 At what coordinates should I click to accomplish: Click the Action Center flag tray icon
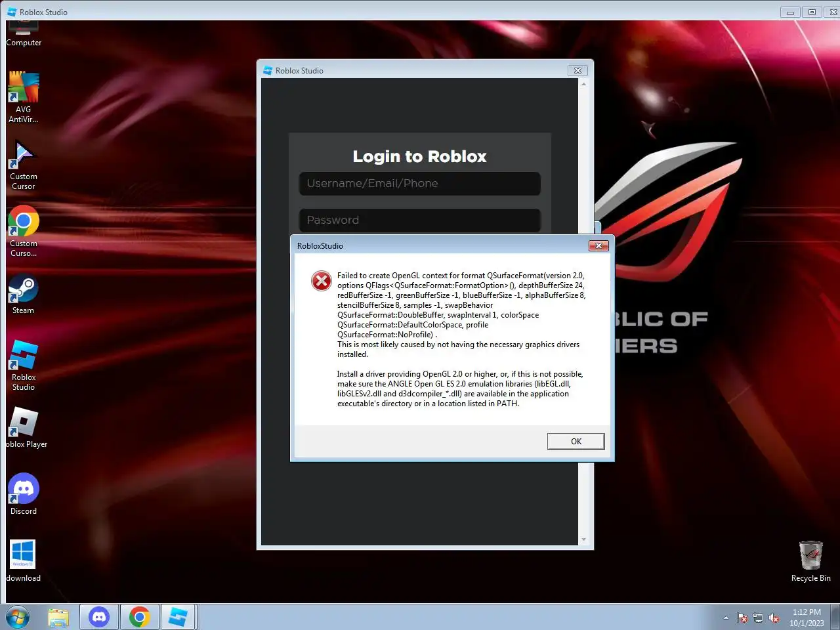tap(742, 618)
